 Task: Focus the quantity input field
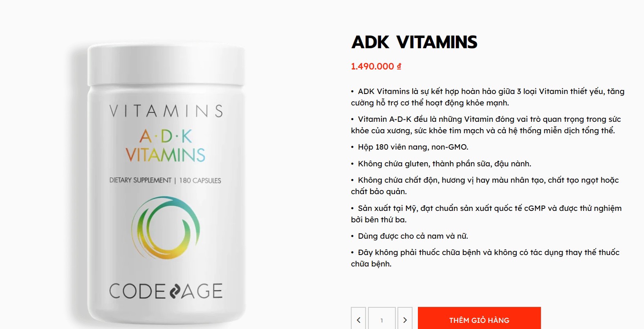click(381, 318)
